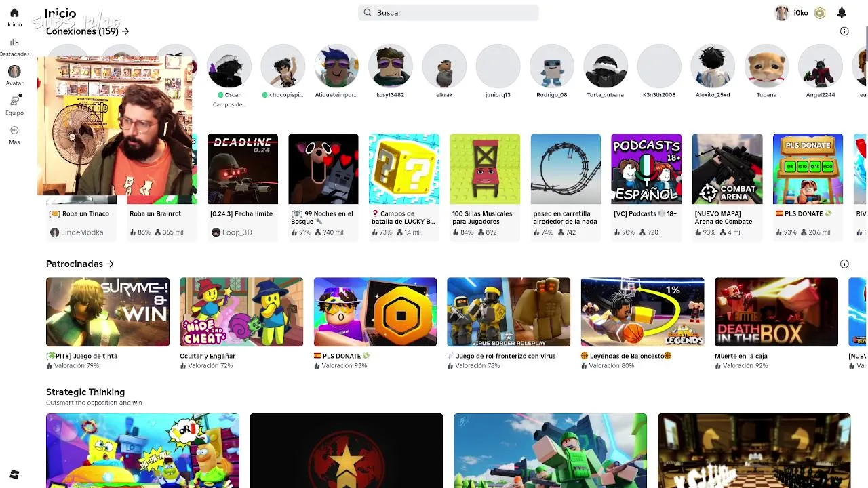
Task: Open the Destacadas charts icon in sidebar
Action: coord(14,42)
